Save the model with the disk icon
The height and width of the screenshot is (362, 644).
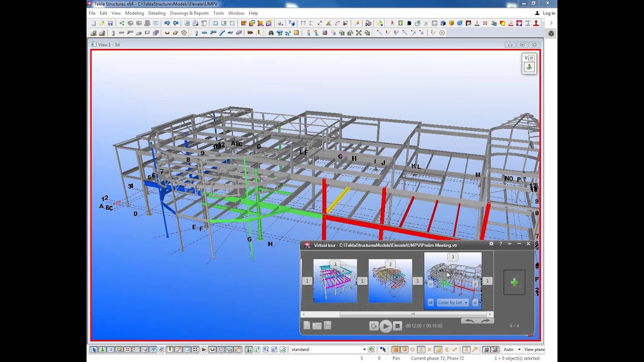point(110,23)
